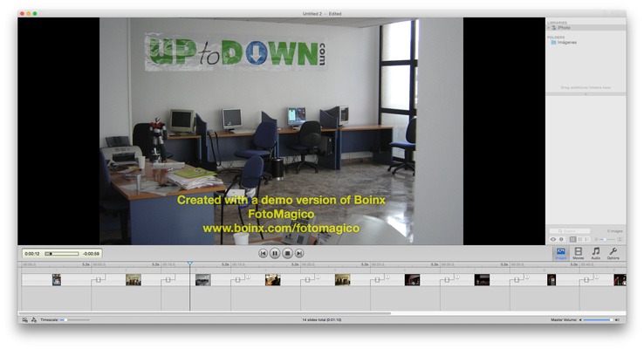This screenshot has height=349, width=644.
Task: Click transition icon between slides 3 and 4
Action: [x=238, y=280]
